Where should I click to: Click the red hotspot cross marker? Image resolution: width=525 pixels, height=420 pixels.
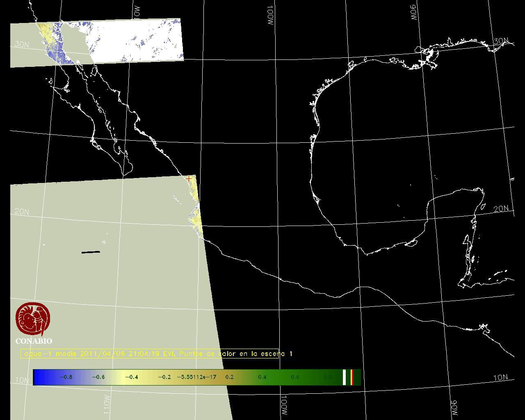(189, 178)
